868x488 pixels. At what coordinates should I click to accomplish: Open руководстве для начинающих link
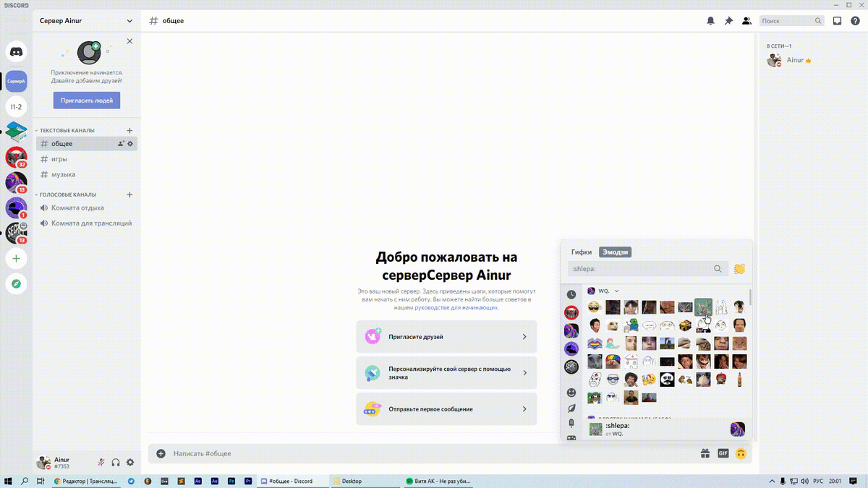click(x=456, y=307)
